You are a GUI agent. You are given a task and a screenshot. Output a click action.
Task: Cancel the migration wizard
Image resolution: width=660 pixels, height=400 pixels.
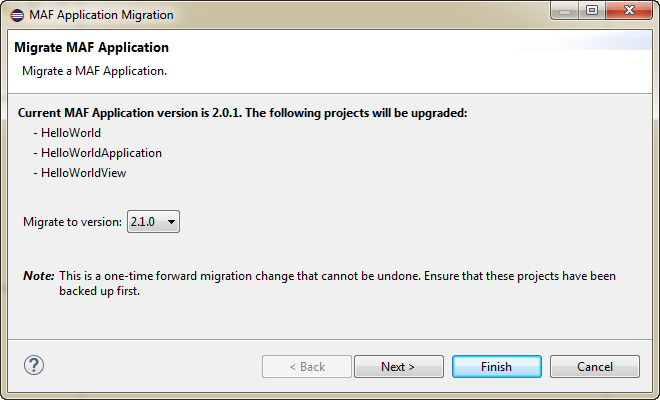tap(595, 366)
